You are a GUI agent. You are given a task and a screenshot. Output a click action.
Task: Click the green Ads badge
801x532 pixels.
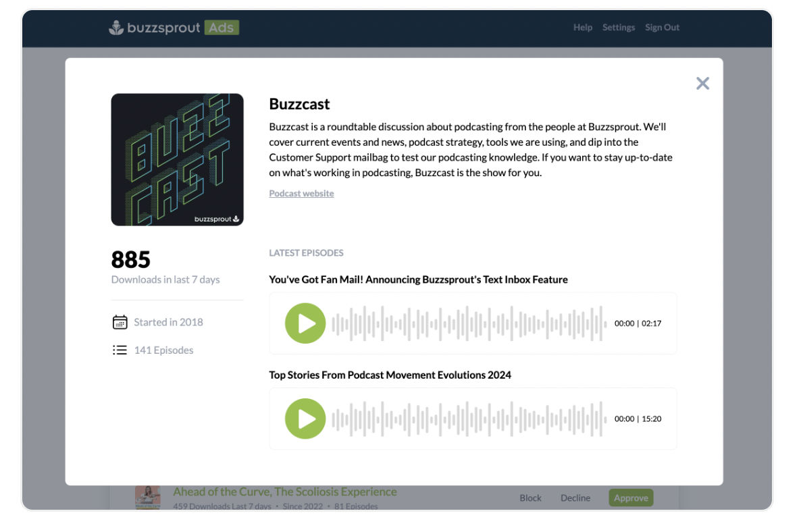222,28
